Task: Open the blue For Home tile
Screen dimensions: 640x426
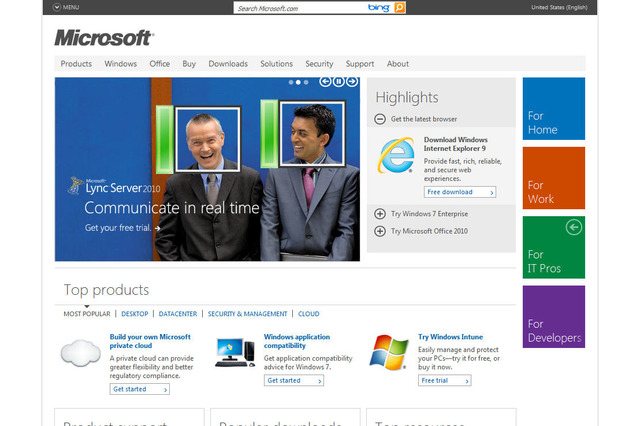Action: point(554,109)
